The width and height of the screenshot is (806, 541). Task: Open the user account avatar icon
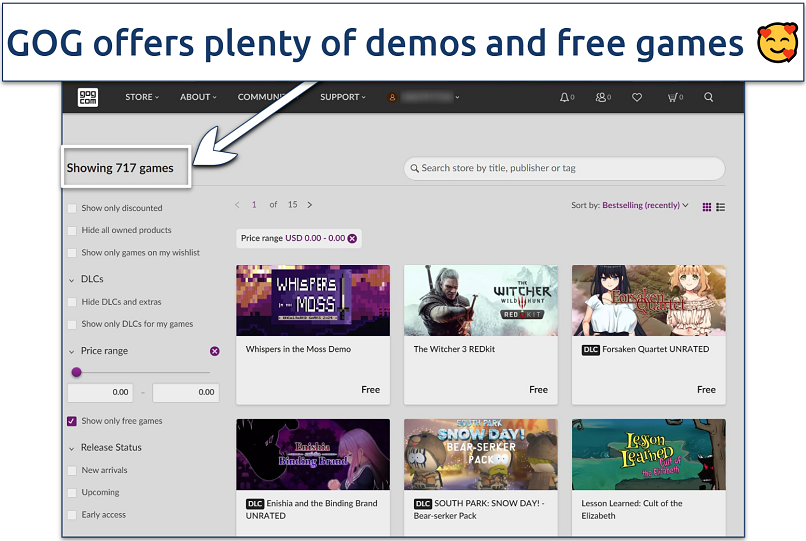(x=392, y=97)
